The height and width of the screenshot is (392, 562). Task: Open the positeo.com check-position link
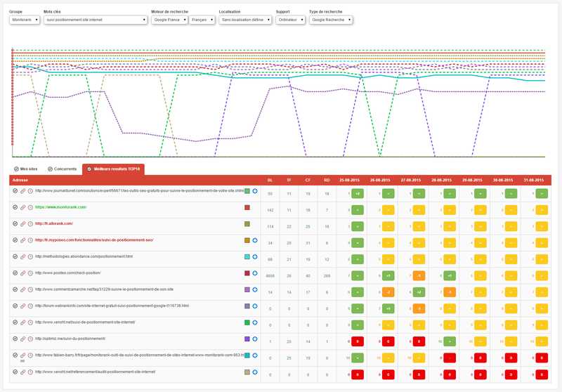(67, 273)
